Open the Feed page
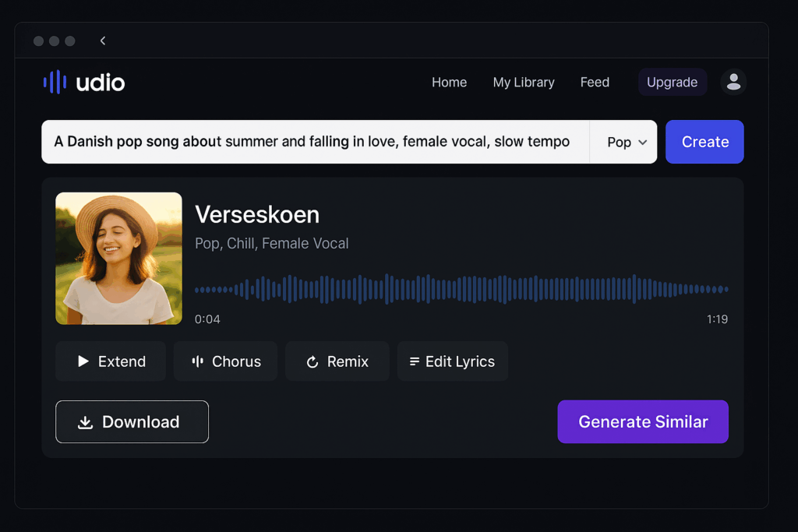This screenshot has height=532, width=798. [x=595, y=82]
